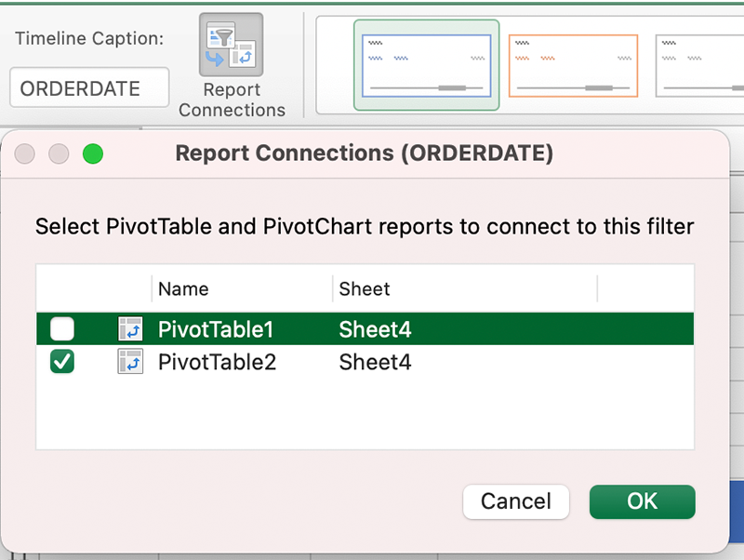Click the Timeline Caption ORDERDATE field

[x=89, y=88]
